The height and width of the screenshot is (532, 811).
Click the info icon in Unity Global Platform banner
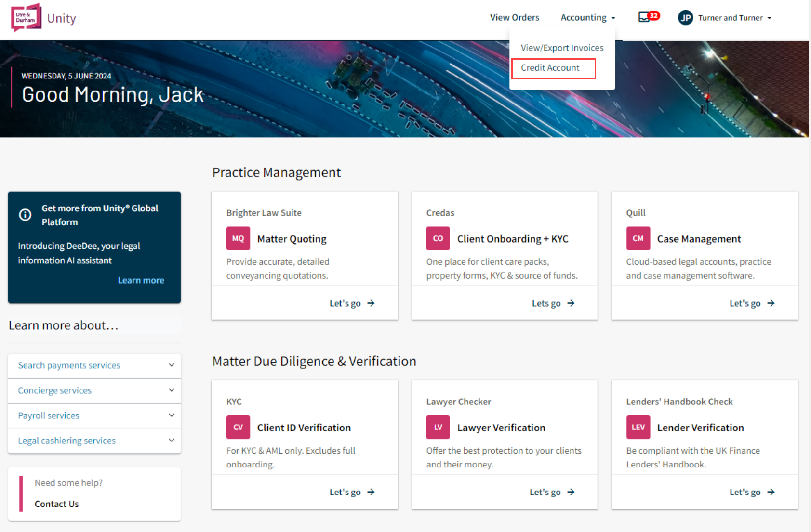click(25, 215)
